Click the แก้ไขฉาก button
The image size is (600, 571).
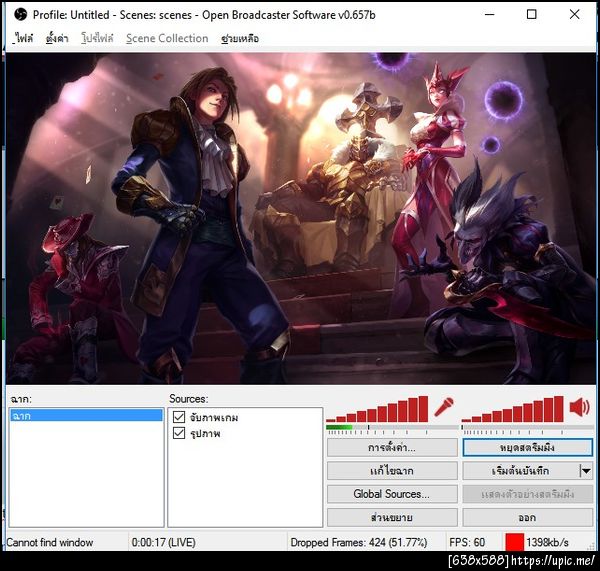[392, 471]
